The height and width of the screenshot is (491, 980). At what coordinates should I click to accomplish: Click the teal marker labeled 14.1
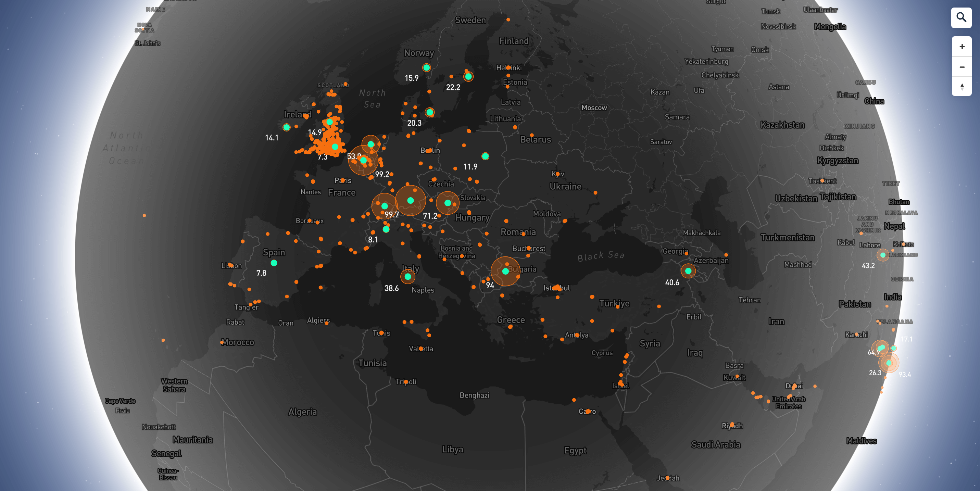pos(287,127)
